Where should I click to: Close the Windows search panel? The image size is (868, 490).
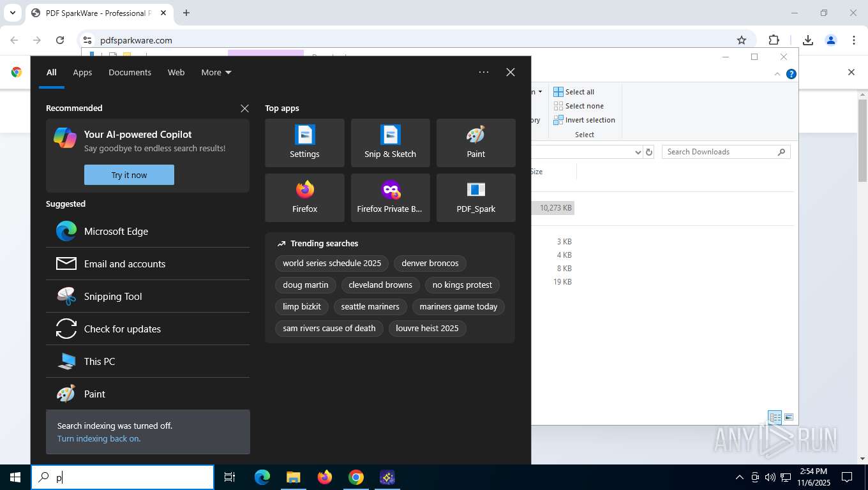coord(511,72)
